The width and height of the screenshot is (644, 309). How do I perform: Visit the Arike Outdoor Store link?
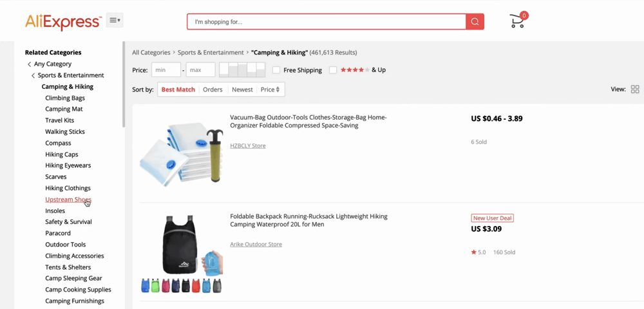(256, 244)
